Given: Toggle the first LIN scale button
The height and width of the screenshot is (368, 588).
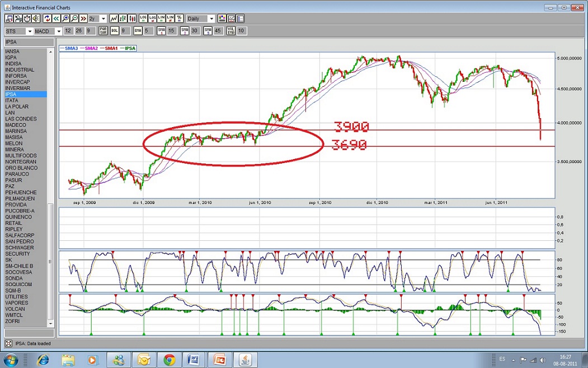Looking at the screenshot, I should 161,18.
